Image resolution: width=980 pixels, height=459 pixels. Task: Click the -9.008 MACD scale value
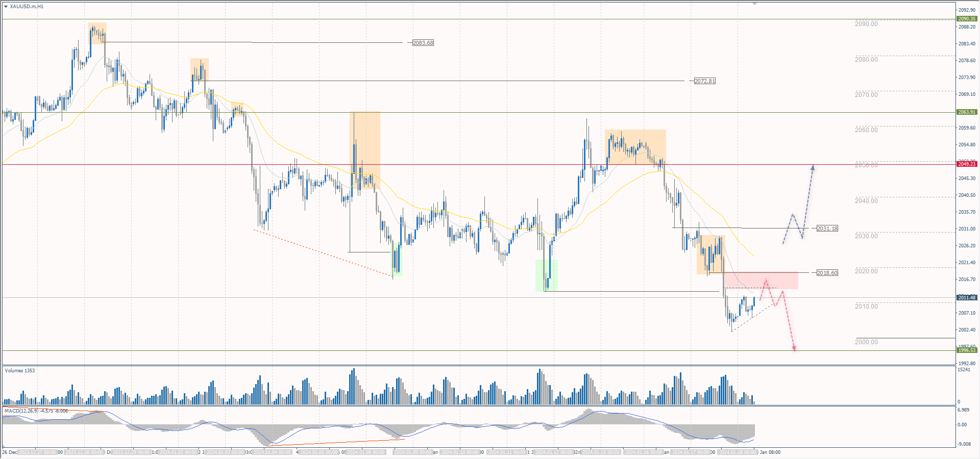click(964, 444)
